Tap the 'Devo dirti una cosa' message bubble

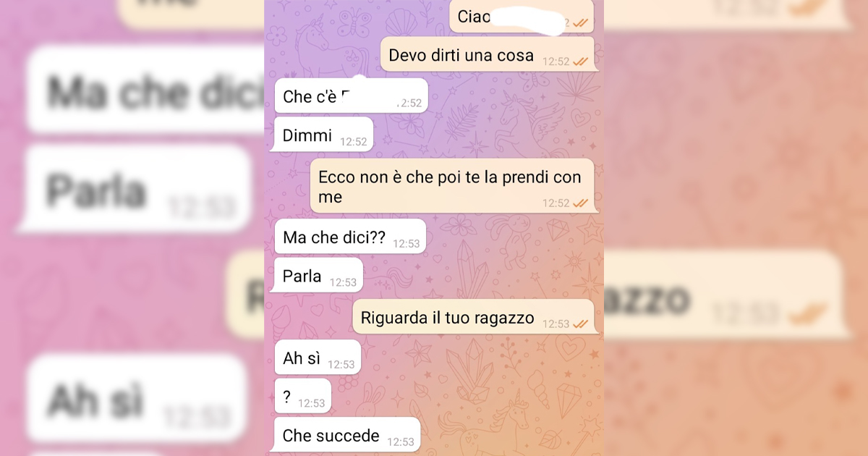[x=488, y=55]
